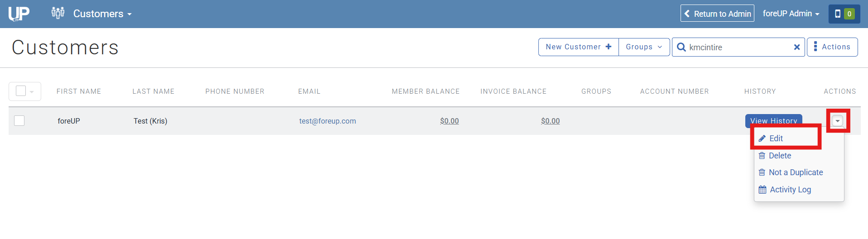Open the device counter icon showing 0

click(x=844, y=14)
